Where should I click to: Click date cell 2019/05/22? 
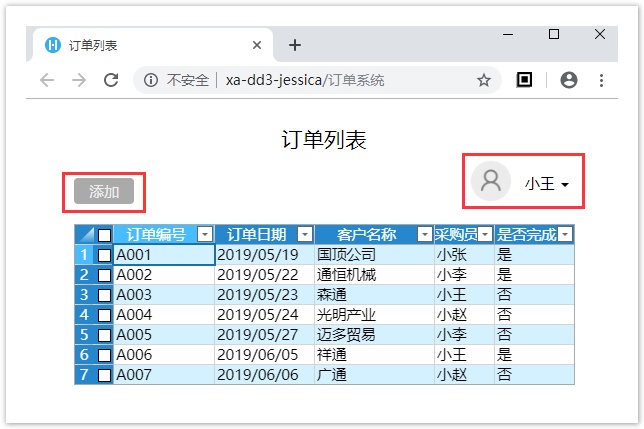coord(264,275)
